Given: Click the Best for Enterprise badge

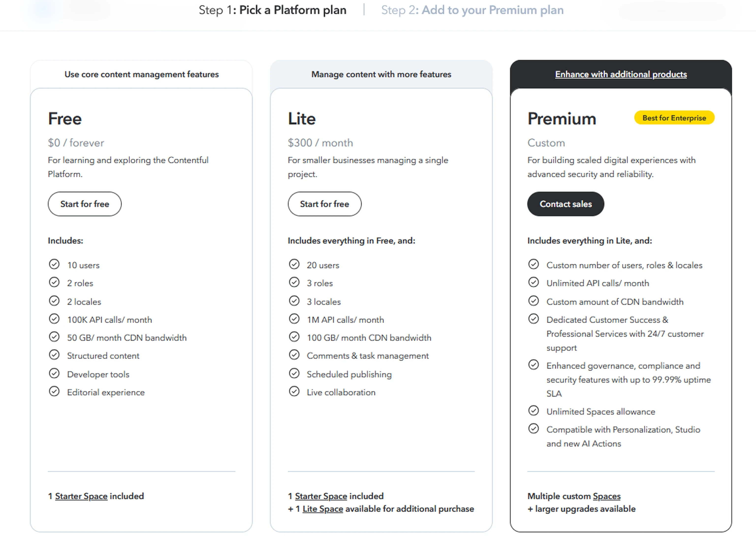Looking at the screenshot, I should [x=674, y=118].
